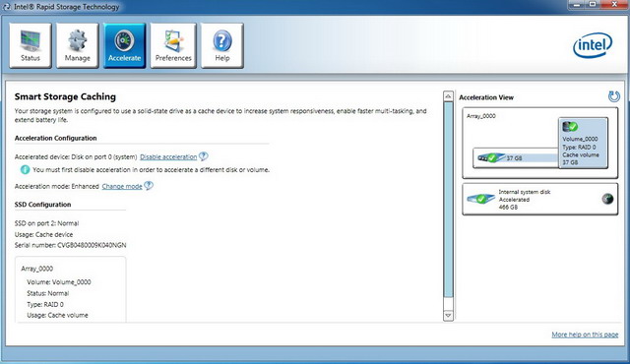Click the vertical scrollbar thumb
The width and height of the screenshot is (630, 364).
[x=448, y=200]
